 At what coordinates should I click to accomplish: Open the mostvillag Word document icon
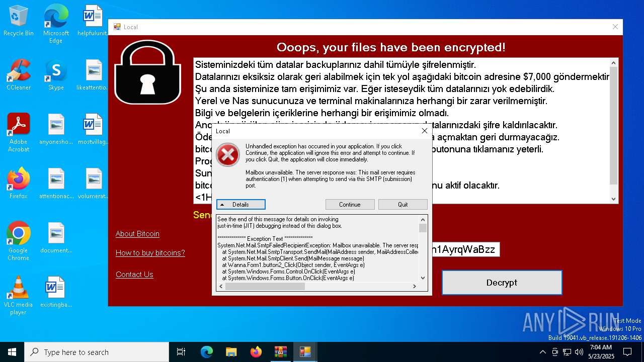pyautogui.click(x=93, y=129)
